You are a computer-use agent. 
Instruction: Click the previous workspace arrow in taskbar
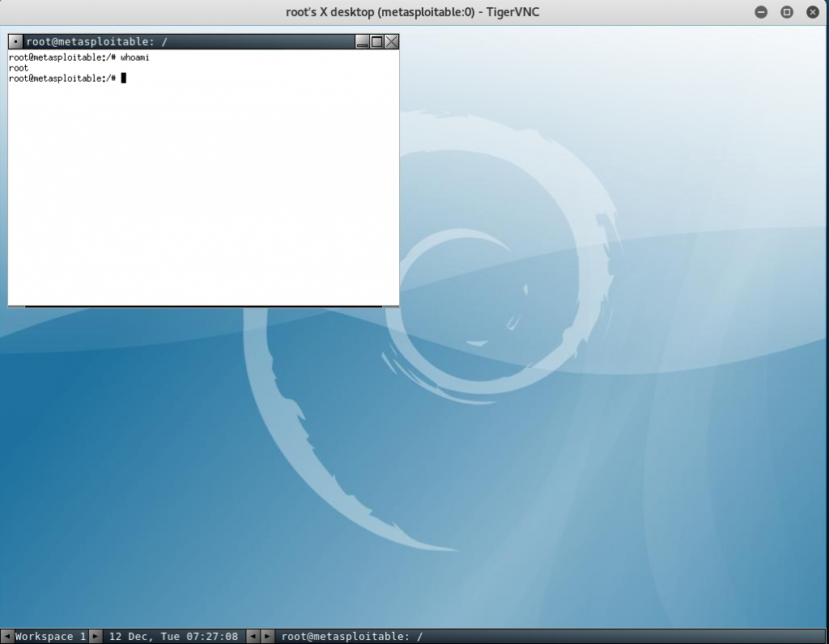click(6, 637)
